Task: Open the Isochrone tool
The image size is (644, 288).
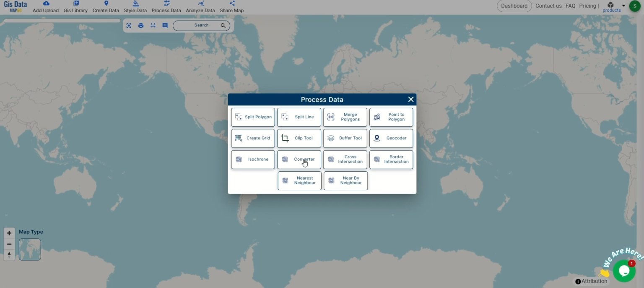Action: click(x=253, y=160)
